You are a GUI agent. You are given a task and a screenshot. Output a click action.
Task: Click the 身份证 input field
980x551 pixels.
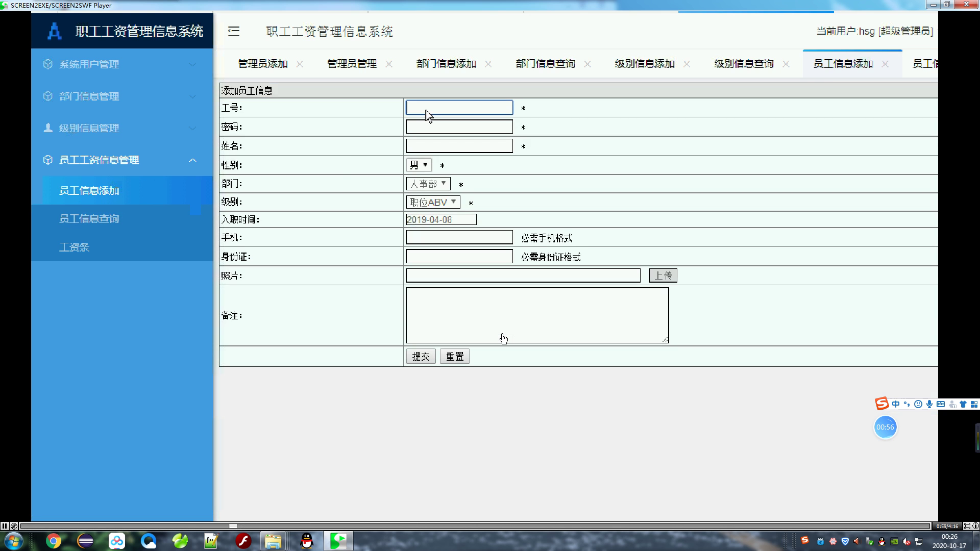[459, 256]
